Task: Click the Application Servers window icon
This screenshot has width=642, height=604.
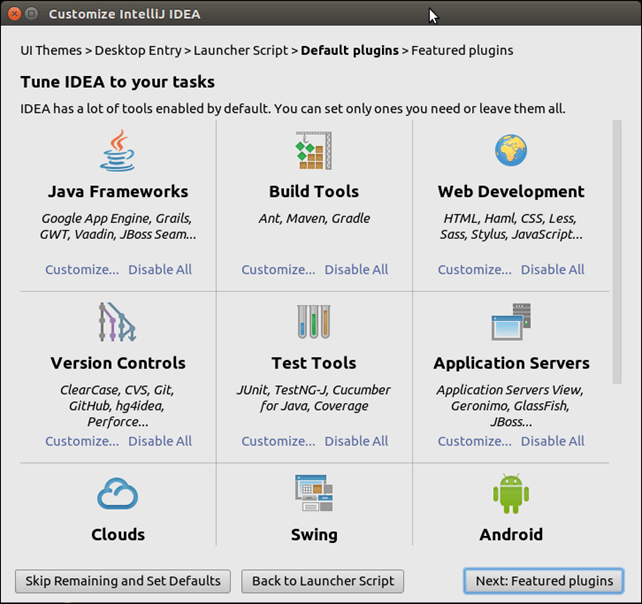Action: click(511, 322)
